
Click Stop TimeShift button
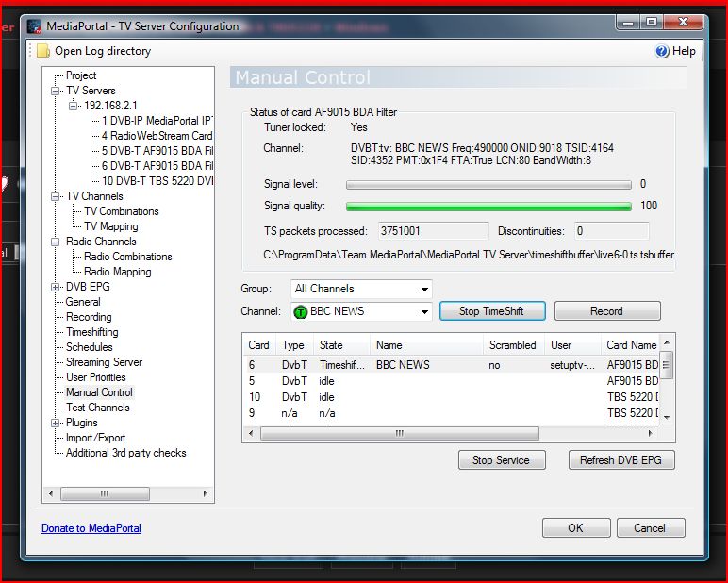[492, 311]
